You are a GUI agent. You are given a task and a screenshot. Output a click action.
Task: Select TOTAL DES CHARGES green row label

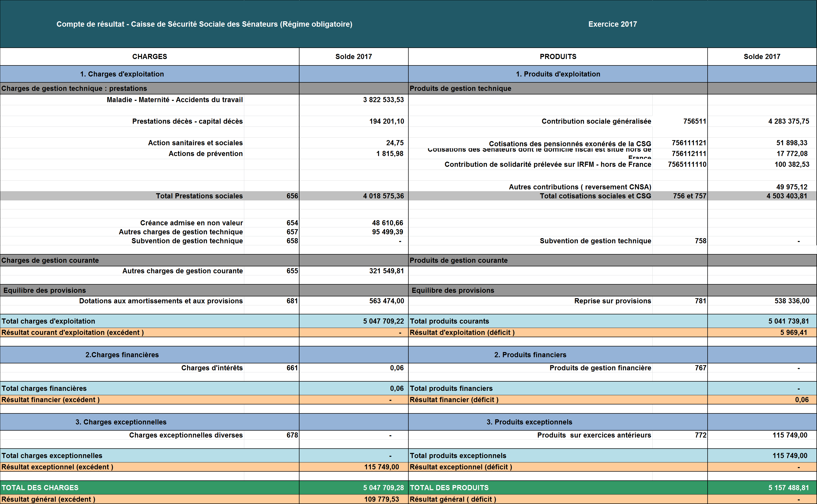pos(40,488)
